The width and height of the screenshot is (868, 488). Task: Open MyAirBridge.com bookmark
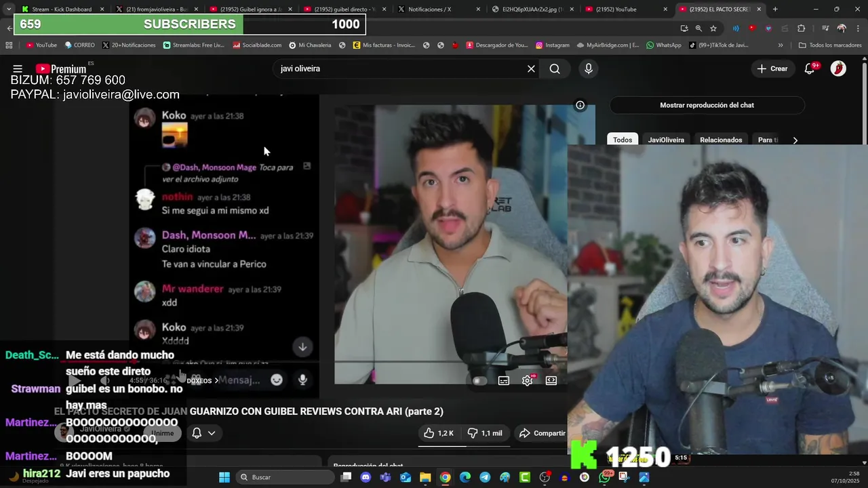[x=608, y=45]
